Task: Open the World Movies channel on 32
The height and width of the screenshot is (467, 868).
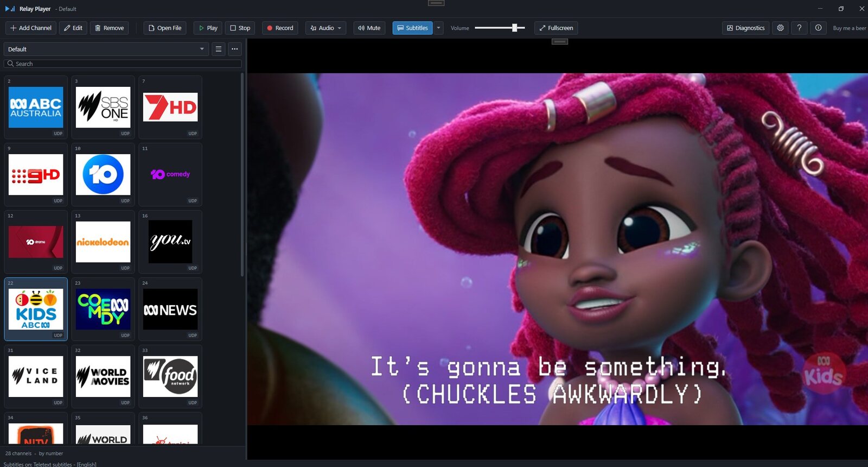Action: coord(103,376)
